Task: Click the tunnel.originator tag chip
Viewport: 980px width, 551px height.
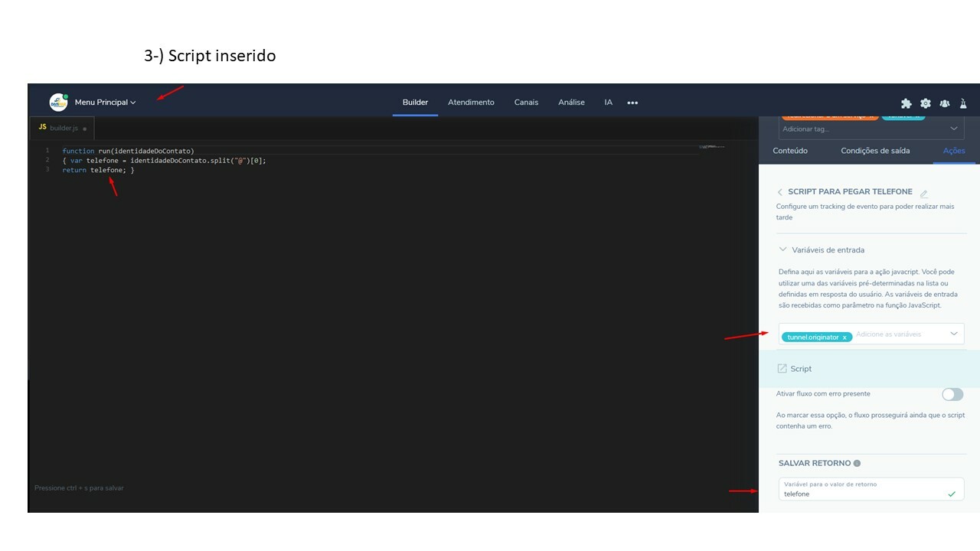Action: click(x=816, y=337)
